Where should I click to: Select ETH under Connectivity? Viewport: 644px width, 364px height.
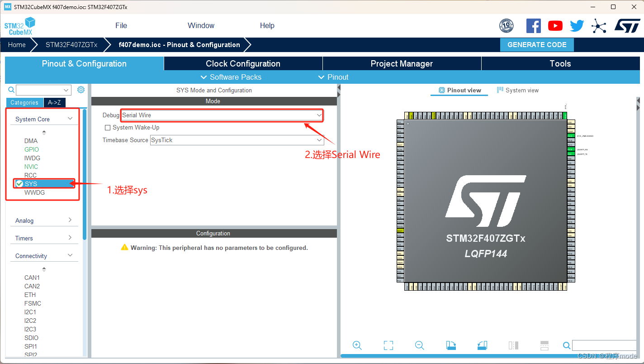(x=30, y=295)
